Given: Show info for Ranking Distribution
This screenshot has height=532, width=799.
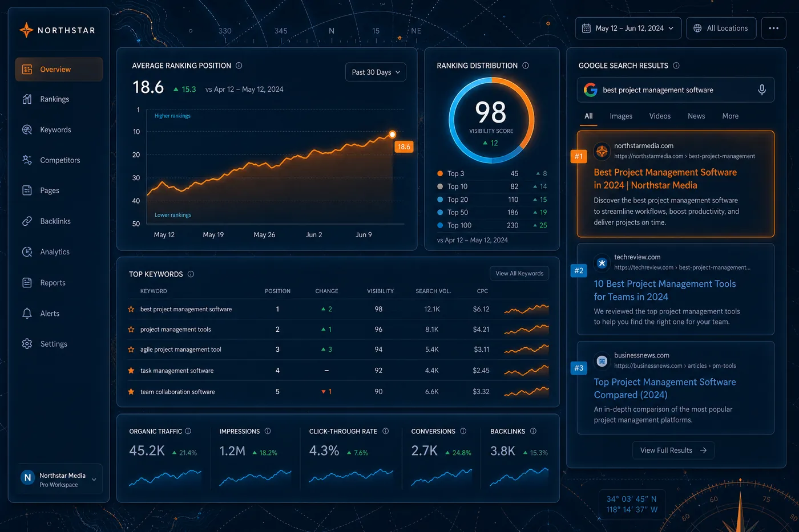Looking at the screenshot, I should tap(526, 66).
